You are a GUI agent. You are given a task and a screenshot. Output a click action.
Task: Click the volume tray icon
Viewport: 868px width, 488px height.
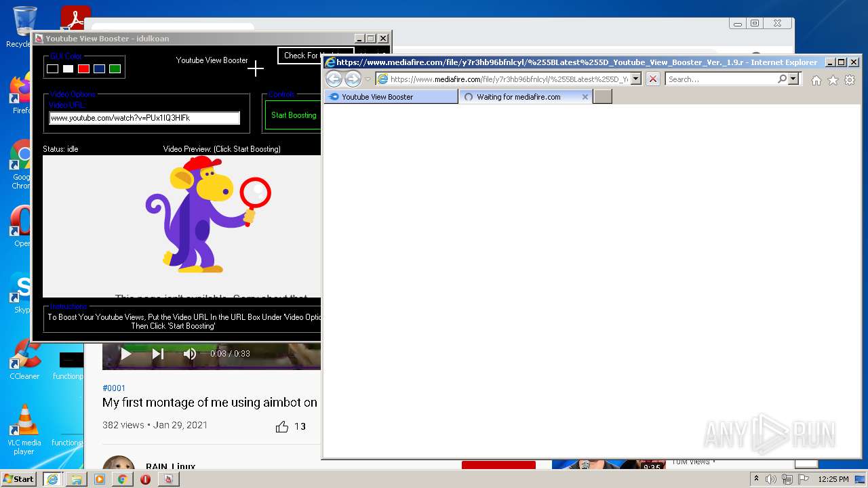771,479
